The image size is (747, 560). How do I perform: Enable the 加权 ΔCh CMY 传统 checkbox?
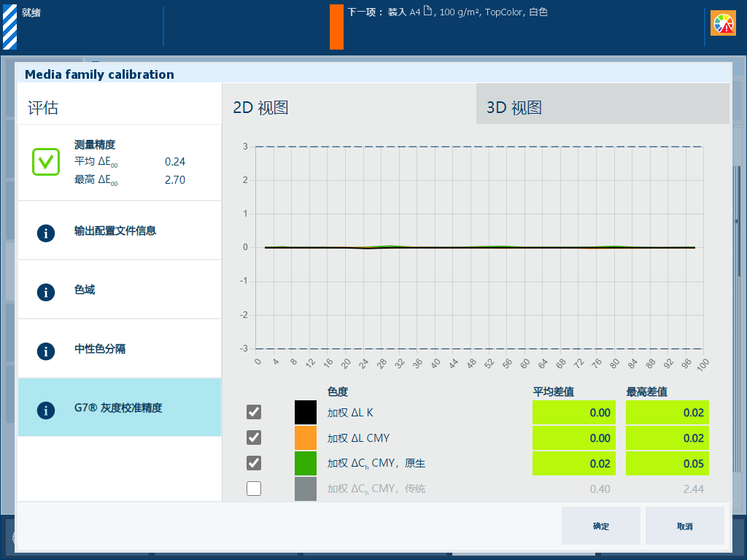[253, 488]
